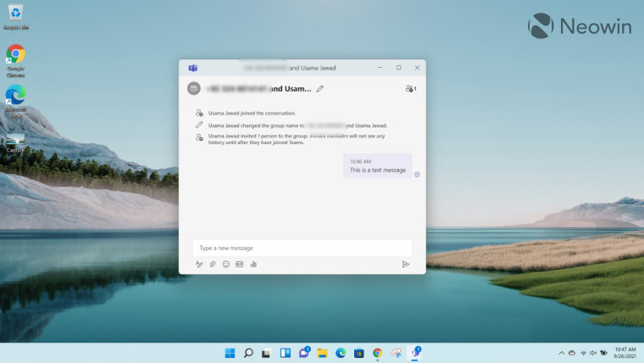Select the "This is a test message" bubble
The width and height of the screenshot is (644, 363).
(377, 165)
